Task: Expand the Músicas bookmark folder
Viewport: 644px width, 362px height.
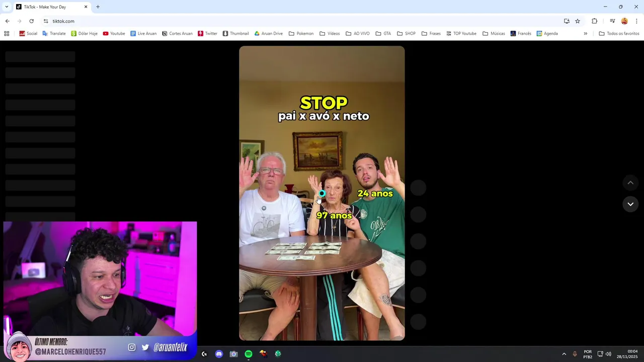Action: click(x=494, y=34)
